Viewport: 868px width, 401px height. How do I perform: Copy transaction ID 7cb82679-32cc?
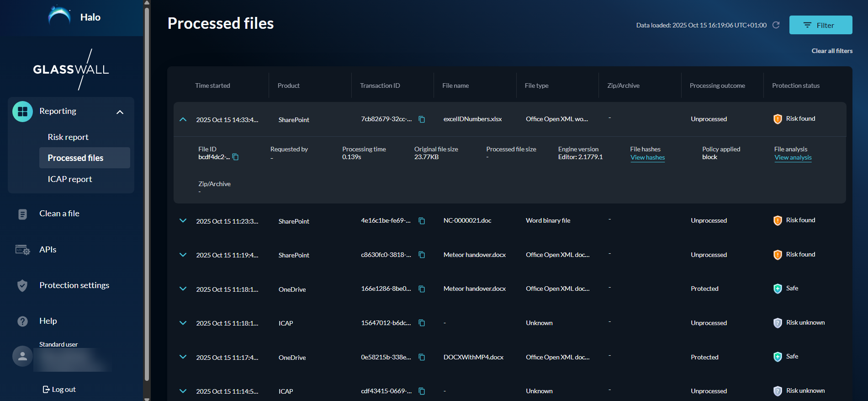tap(422, 119)
